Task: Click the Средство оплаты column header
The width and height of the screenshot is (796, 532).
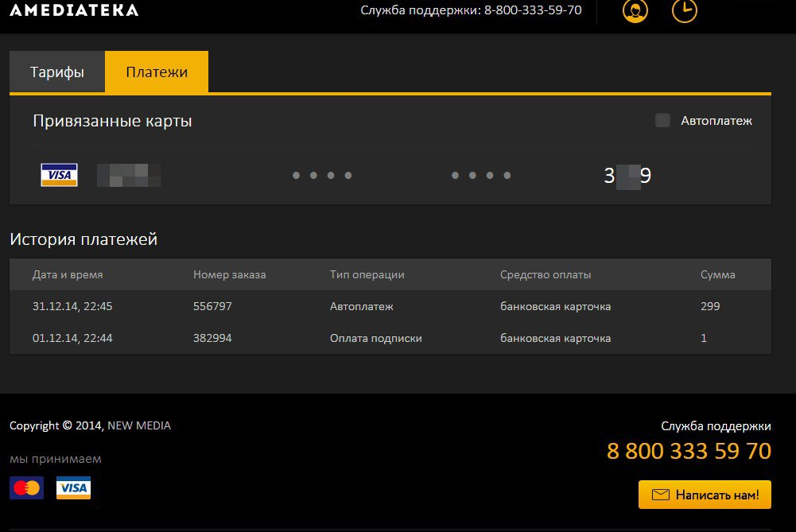Action: [546, 274]
